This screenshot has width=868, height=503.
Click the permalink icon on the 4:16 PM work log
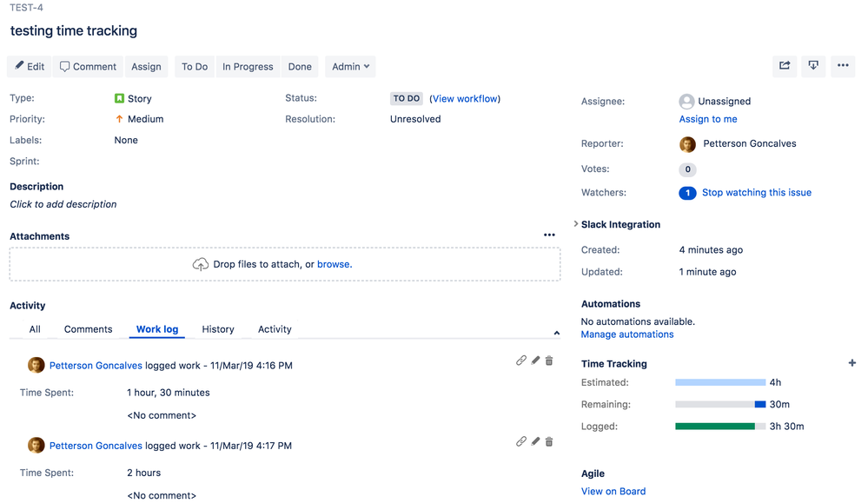[x=521, y=360]
